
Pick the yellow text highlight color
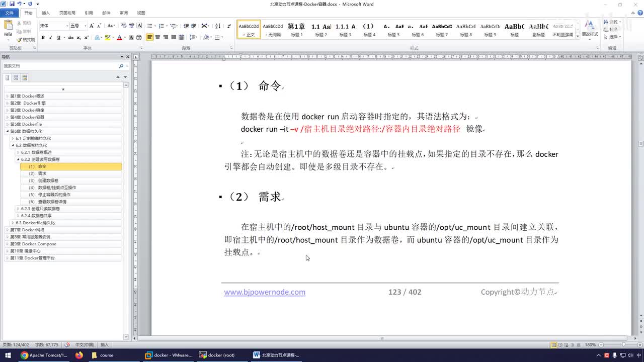[x=107, y=38]
